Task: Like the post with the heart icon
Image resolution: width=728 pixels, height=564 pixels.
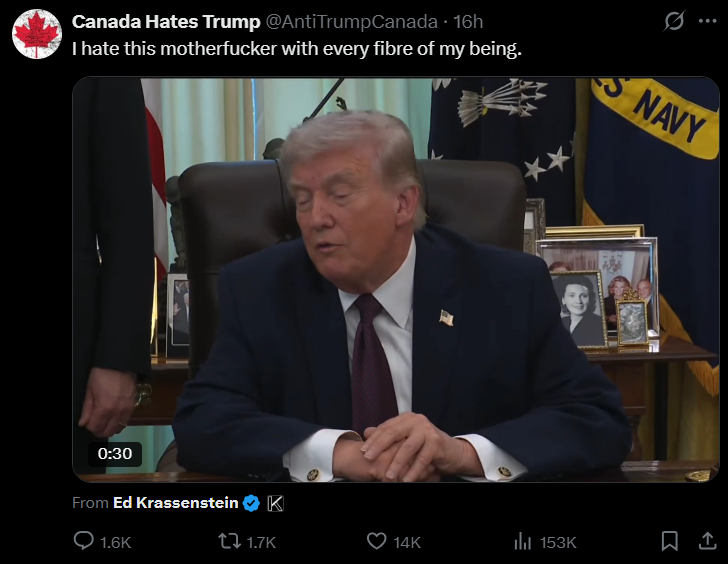Action: (377, 541)
